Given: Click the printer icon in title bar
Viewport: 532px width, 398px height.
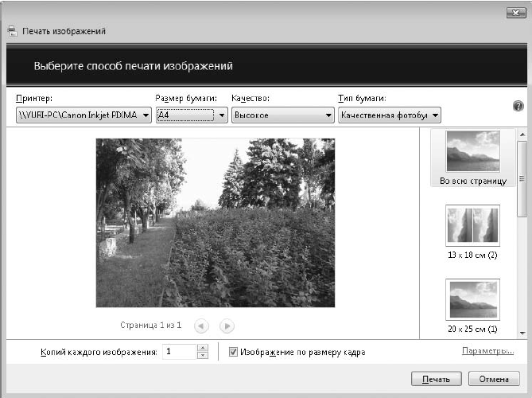Looking at the screenshot, I should [x=12, y=31].
